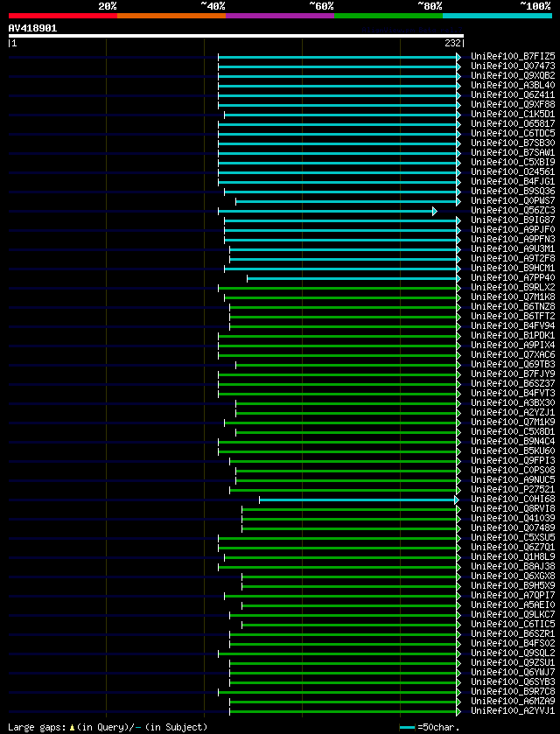
Task: Click the UniRef100_O24561 label
Action: point(513,171)
